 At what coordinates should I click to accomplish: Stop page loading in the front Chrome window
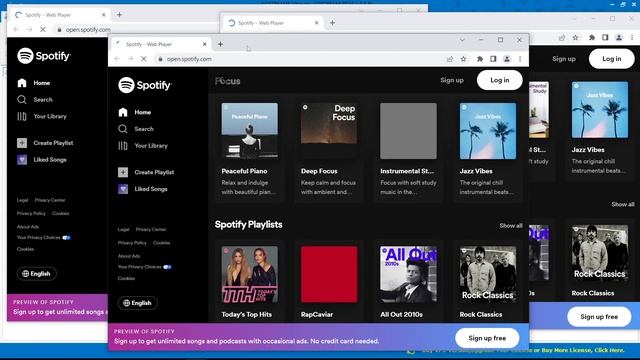144,59
